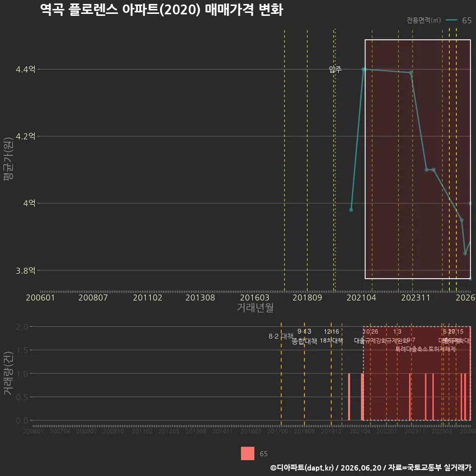
Task: Click the 거래량(건) axis title
Action: tap(8, 373)
